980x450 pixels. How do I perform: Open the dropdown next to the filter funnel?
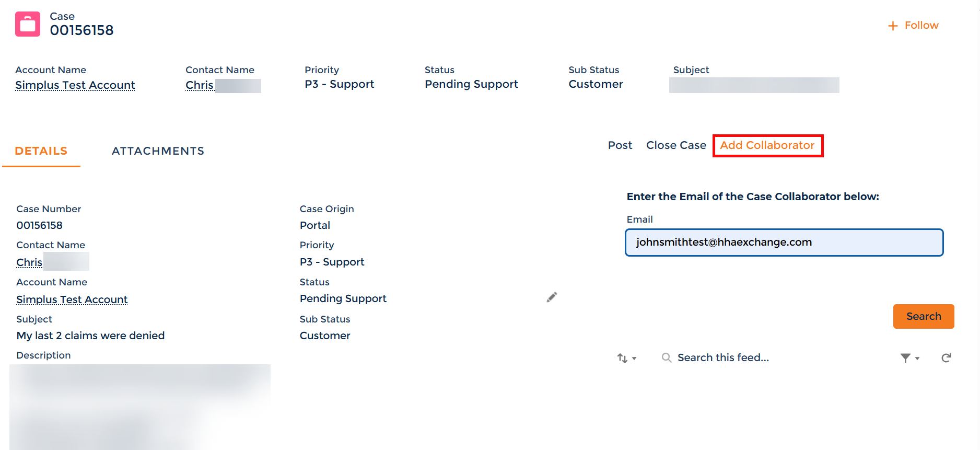pyautogui.click(x=917, y=359)
